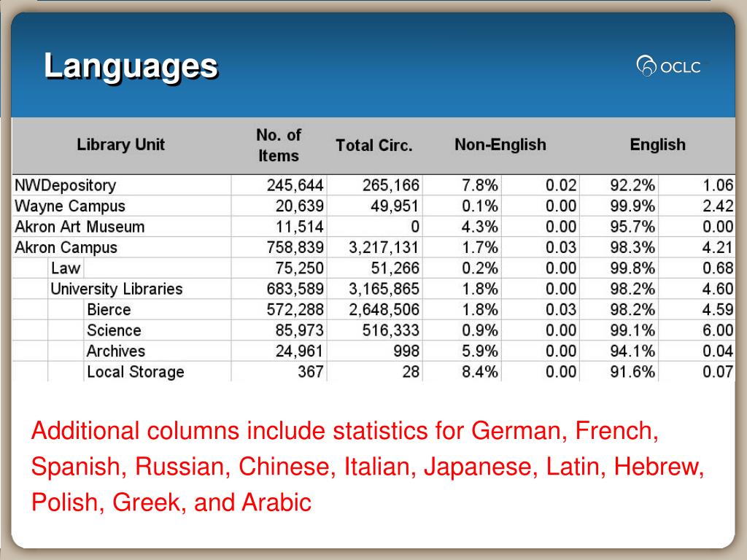Image resolution: width=747 pixels, height=560 pixels.
Task: Click item count 85,973
Action: pyautogui.click(x=299, y=330)
